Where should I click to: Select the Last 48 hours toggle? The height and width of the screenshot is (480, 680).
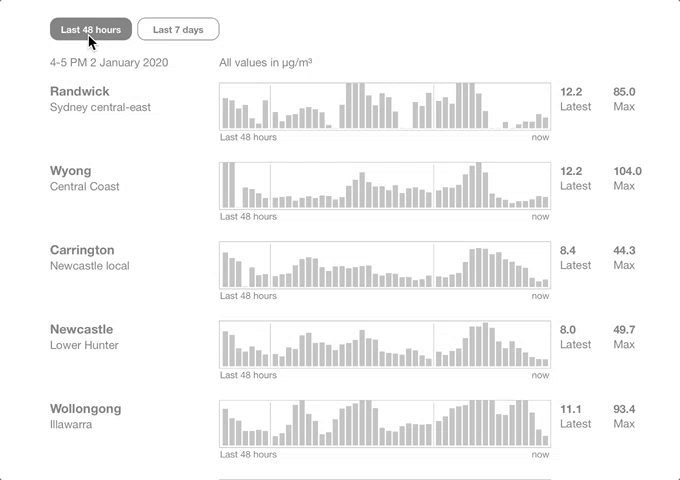coord(91,30)
